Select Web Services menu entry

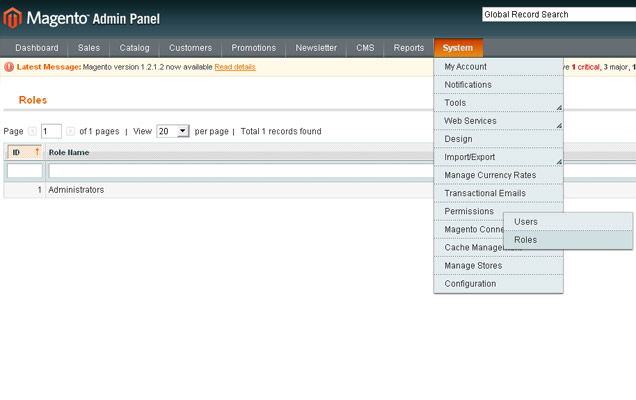[x=498, y=121]
